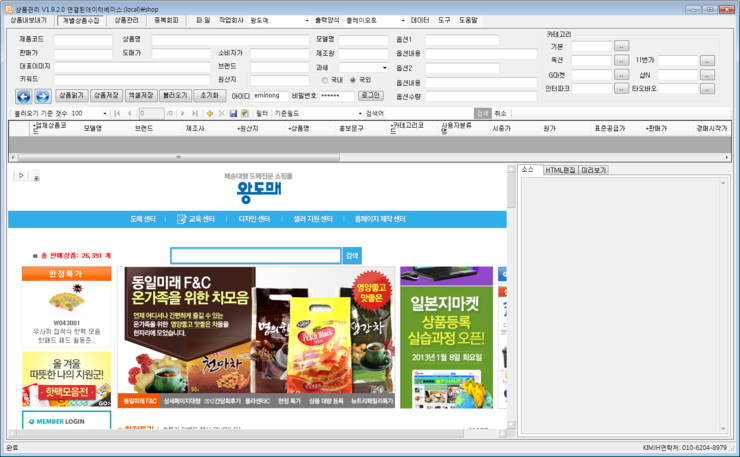Go to previous record in navigator
Viewport: 740px width, 457px height.
coord(130,113)
